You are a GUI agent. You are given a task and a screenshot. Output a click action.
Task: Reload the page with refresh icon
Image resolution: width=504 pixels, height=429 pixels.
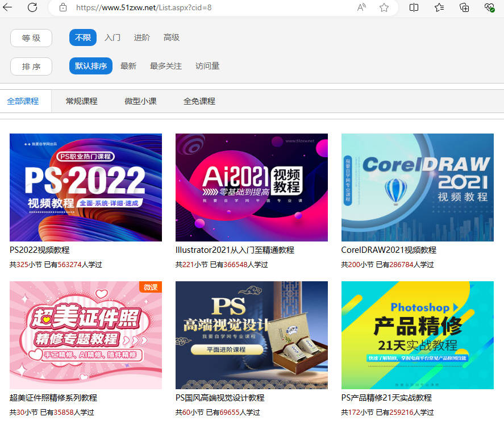32,7
